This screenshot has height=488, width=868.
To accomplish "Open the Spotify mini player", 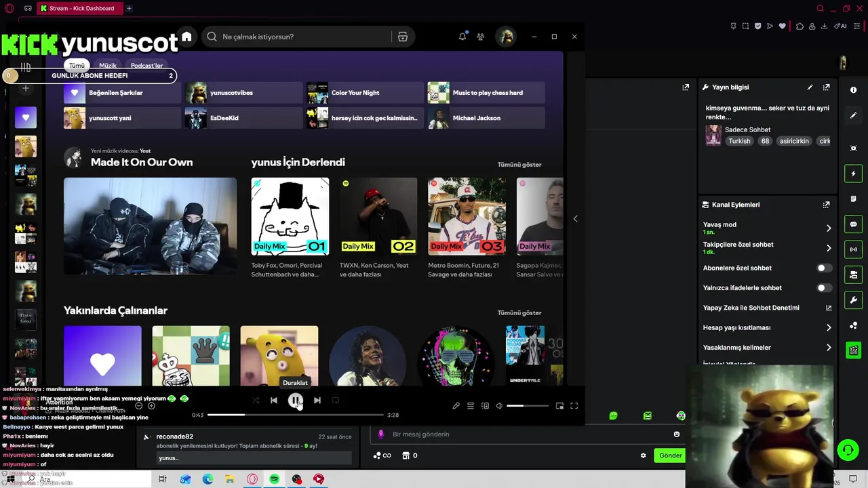I will (559, 406).
